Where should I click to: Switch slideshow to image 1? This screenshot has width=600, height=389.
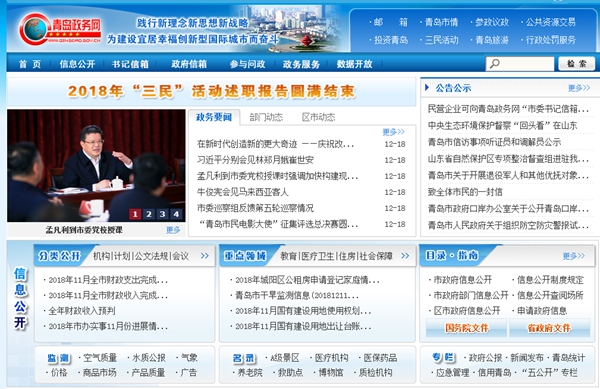135,214
